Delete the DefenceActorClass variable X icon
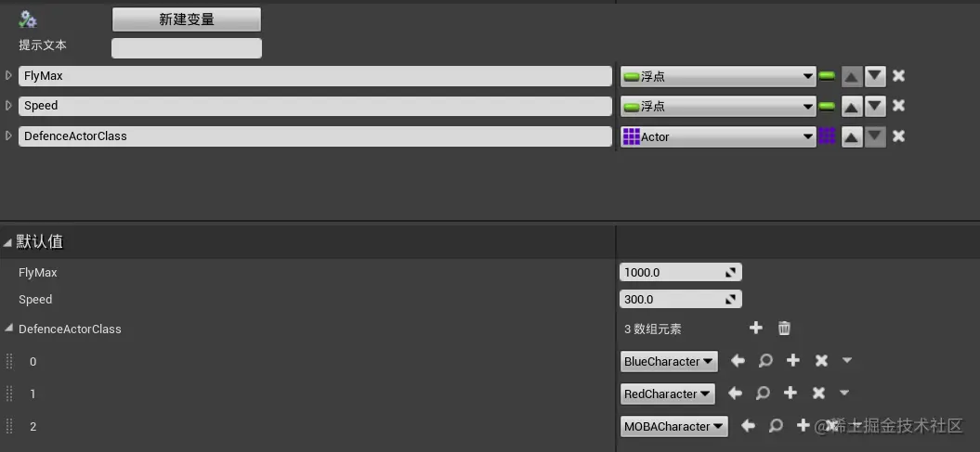Image resolution: width=980 pixels, height=452 pixels. [899, 136]
